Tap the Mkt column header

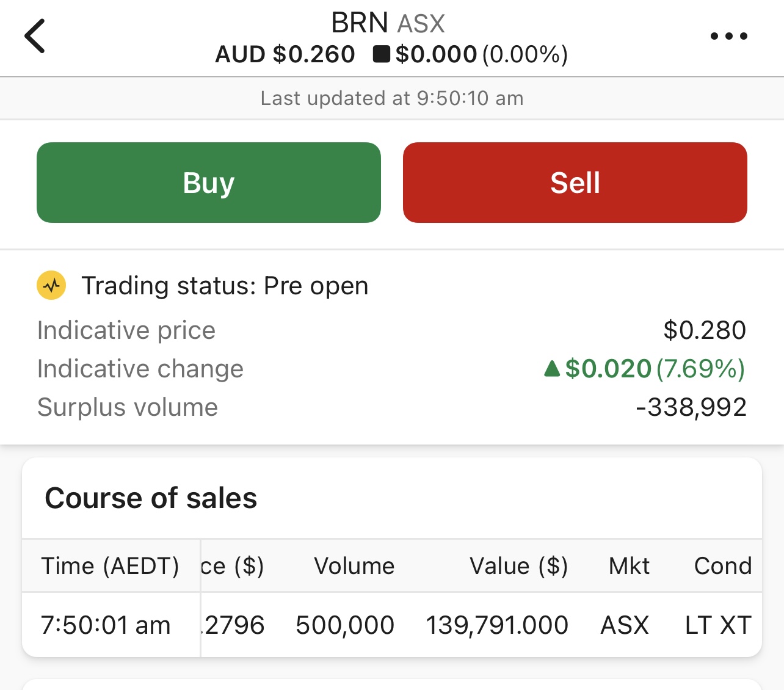coord(629,566)
